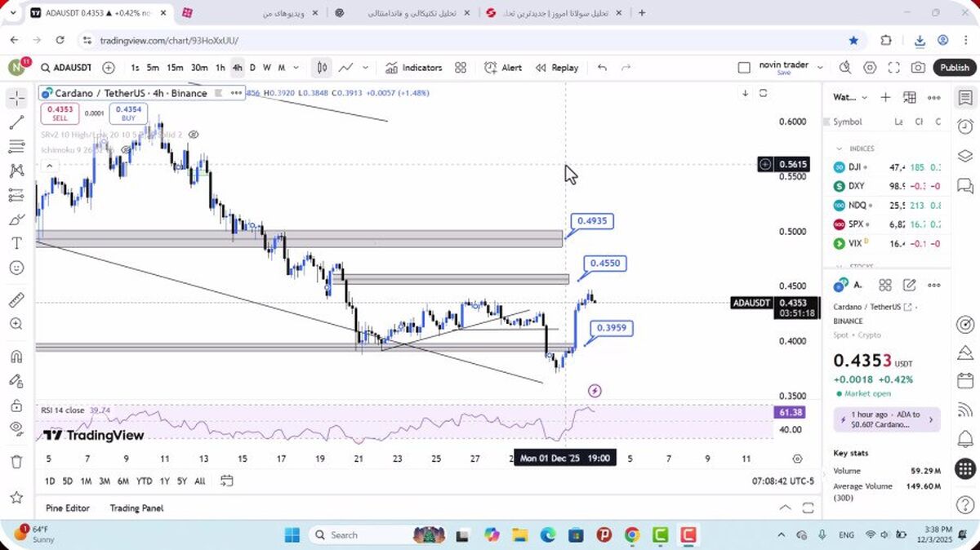Start bar Replay mode
The height and width of the screenshot is (550, 980).
557,68
